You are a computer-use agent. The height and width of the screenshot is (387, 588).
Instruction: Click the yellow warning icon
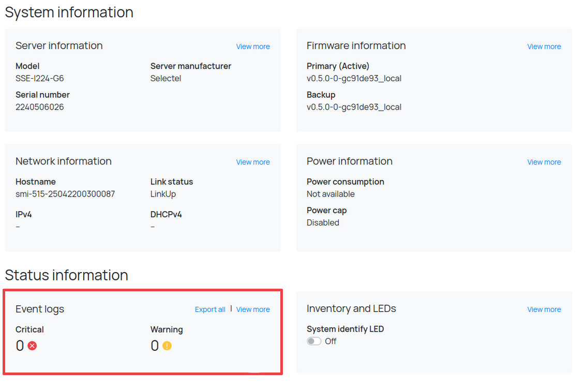(167, 346)
